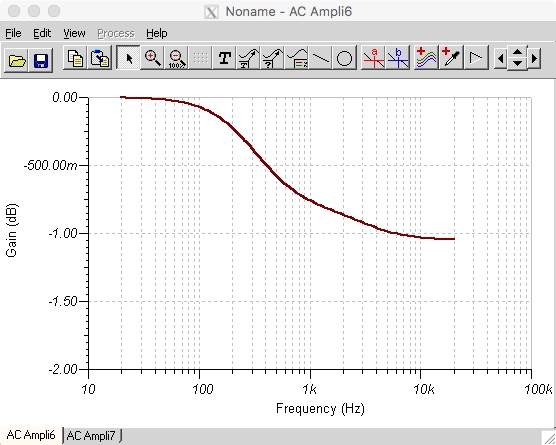Click the eyedropper with plus icon

(451, 57)
